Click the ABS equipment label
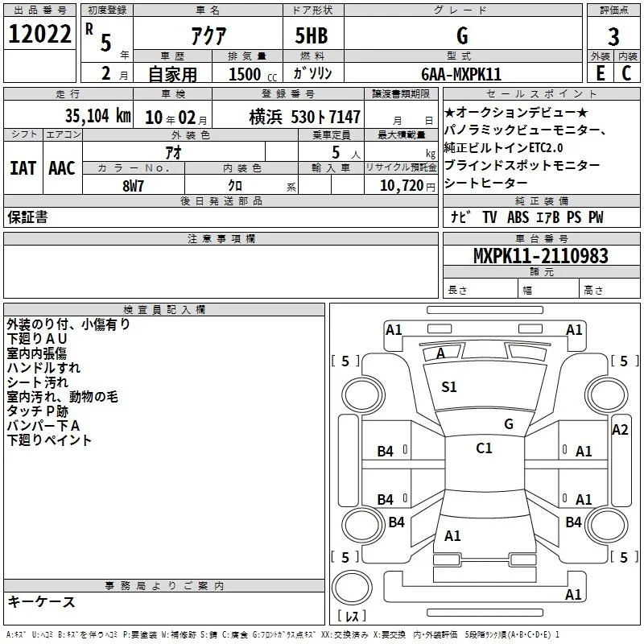This screenshot has width=644, height=644. point(518,217)
